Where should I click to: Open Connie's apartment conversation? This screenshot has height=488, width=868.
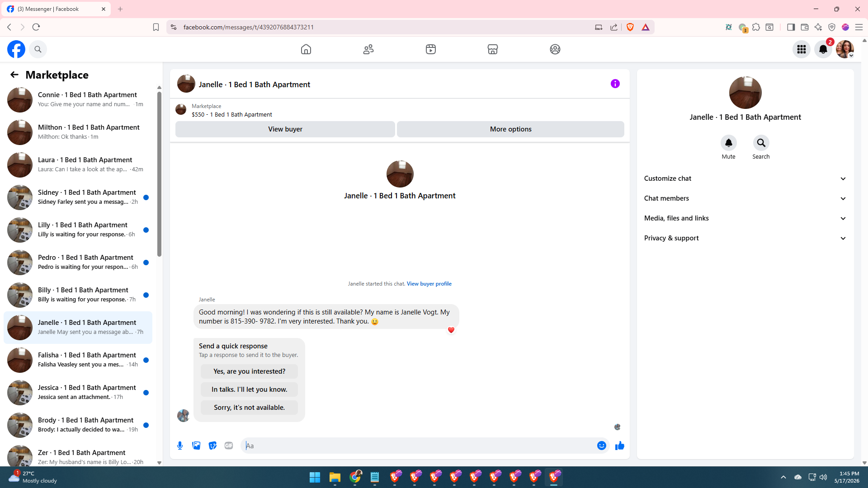click(x=78, y=100)
